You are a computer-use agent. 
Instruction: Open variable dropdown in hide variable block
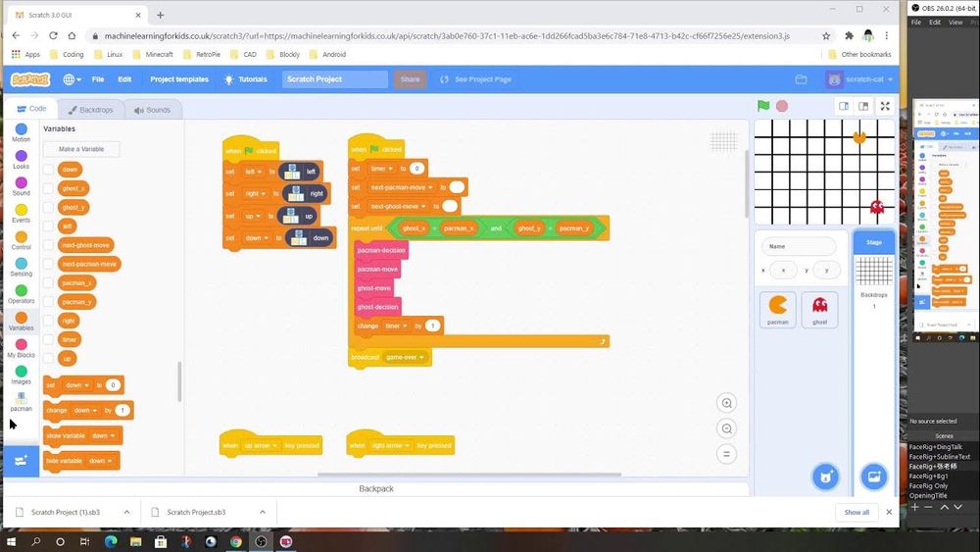coord(100,461)
